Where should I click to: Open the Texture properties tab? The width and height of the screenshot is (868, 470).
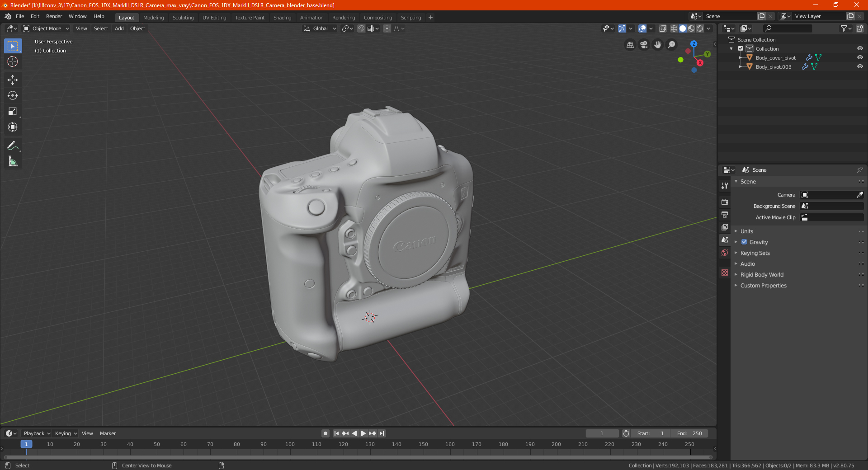pyautogui.click(x=725, y=273)
